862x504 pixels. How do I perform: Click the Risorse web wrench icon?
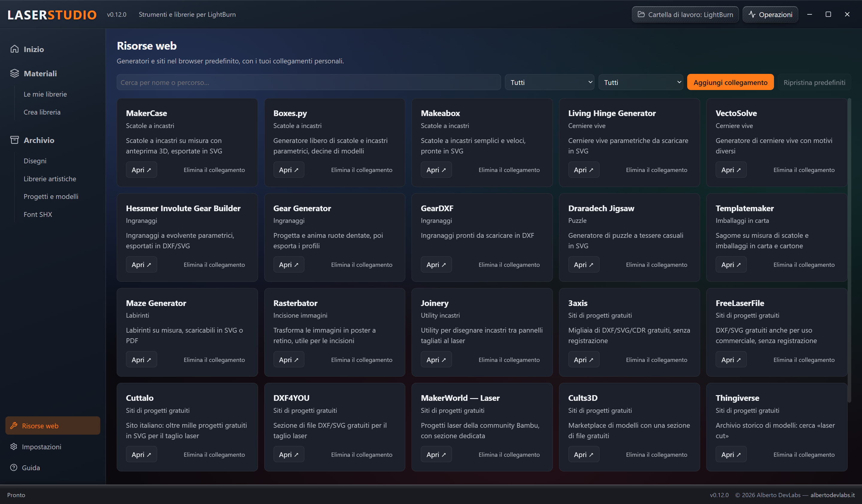[x=14, y=426]
